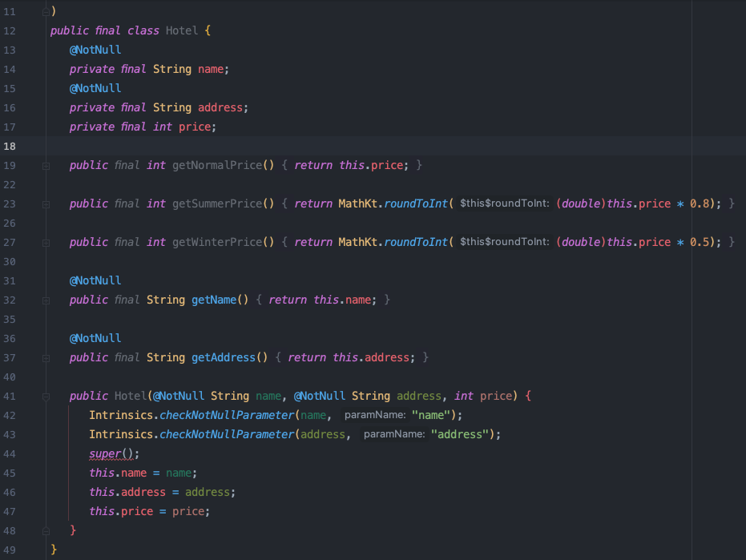The image size is (746, 560).
Task: Click field 'price' on line 17
Action: tap(195, 127)
